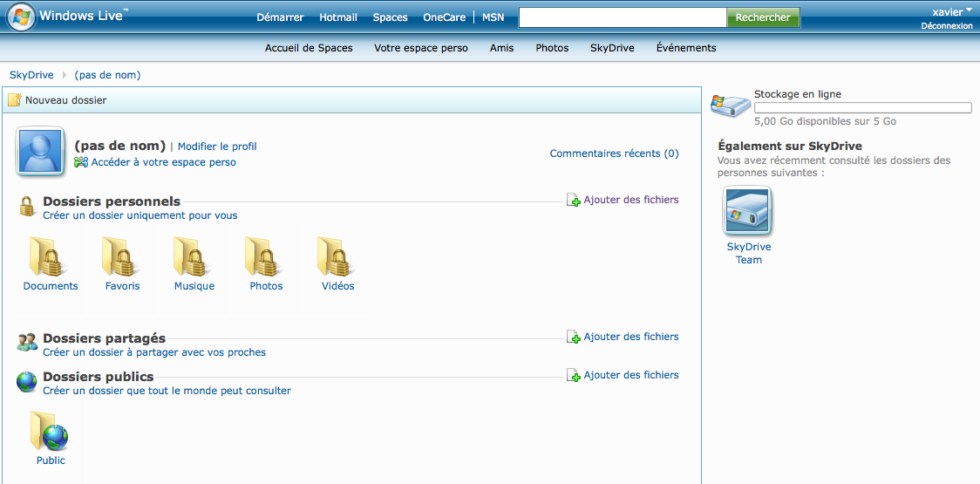The height and width of the screenshot is (484, 980).
Task: Click Créer un dossier à partager link
Action: (154, 352)
